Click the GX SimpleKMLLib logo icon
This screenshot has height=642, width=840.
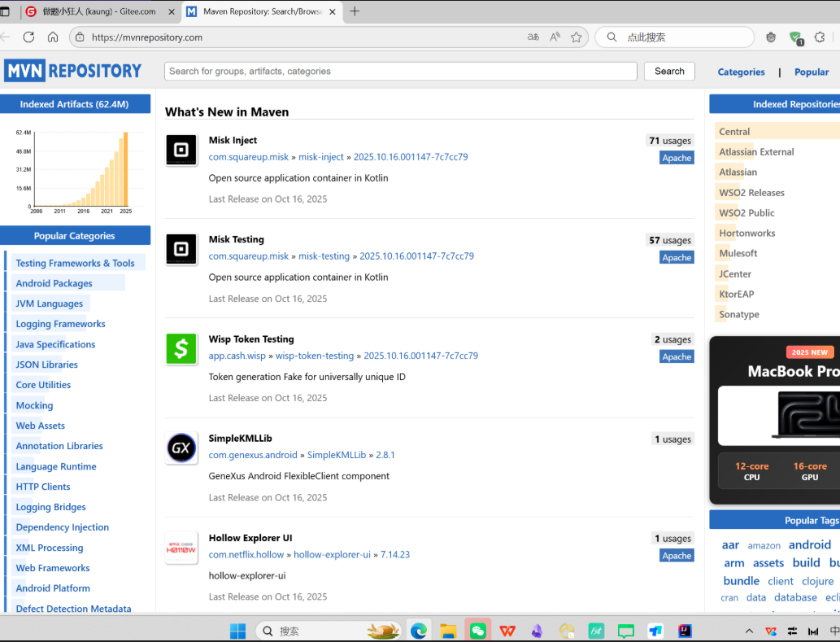[181, 448]
